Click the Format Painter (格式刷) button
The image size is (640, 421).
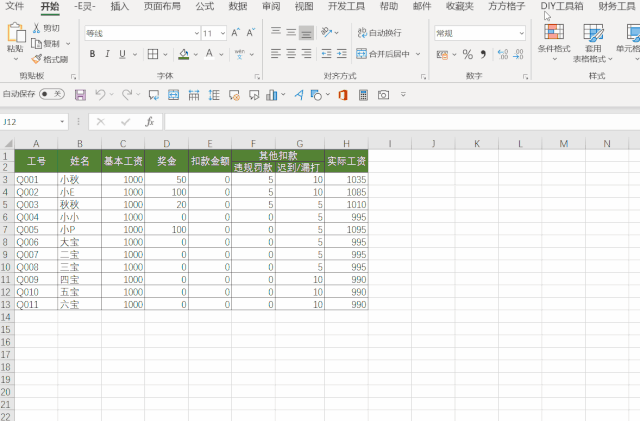click(50, 59)
